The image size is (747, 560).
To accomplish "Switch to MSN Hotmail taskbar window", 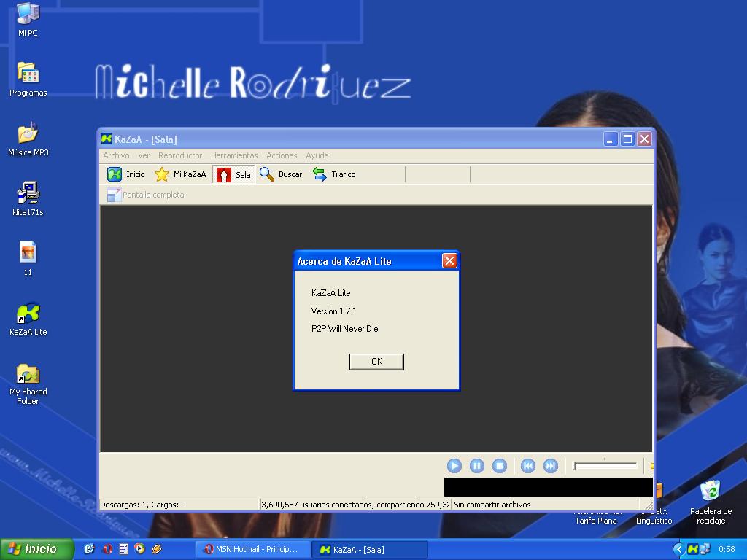I will (x=252, y=550).
